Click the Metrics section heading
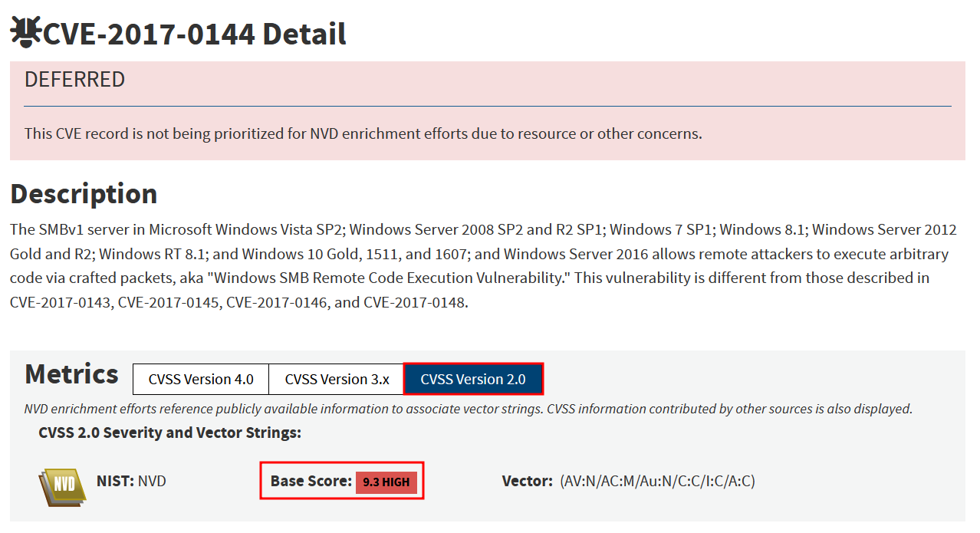Image resolution: width=980 pixels, height=533 pixels. point(71,374)
